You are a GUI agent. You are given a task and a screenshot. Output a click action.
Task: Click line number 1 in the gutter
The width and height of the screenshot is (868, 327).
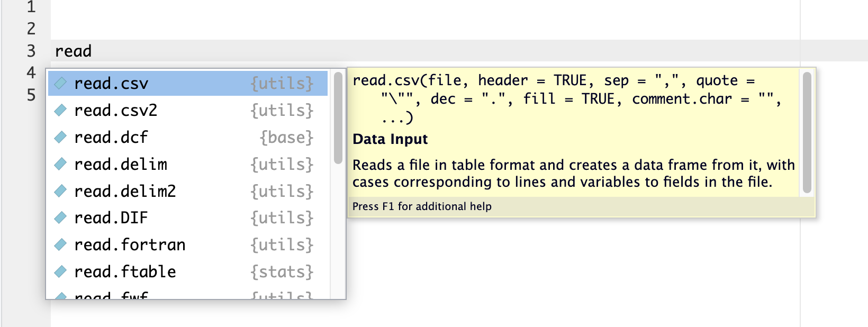coord(31,7)
